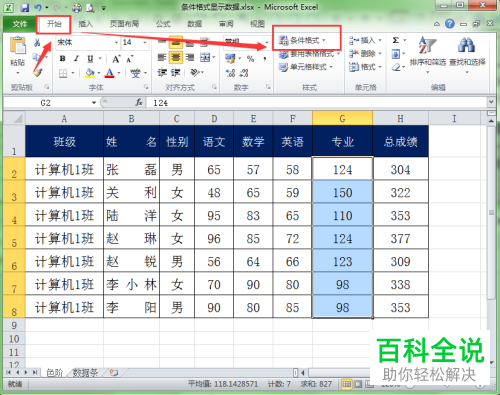
Task: Open the 条件格式 conditional formatting menu
Action: click(x=302, y=41)
